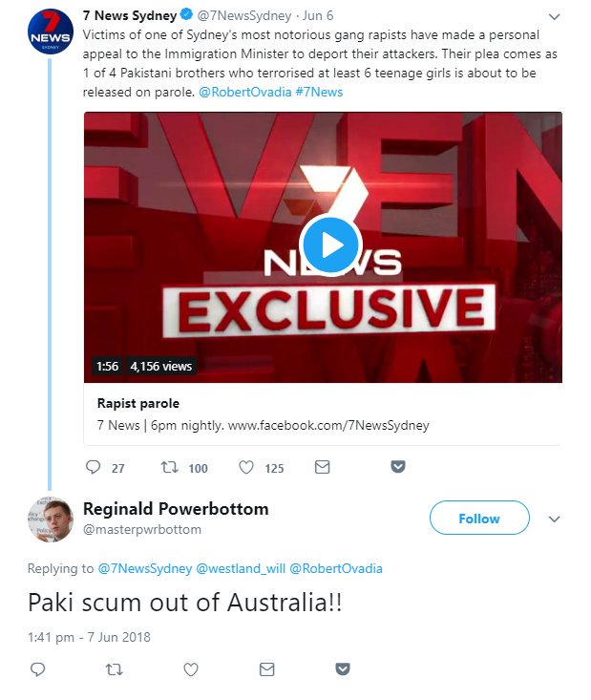Message Reginald's reply using envelope icon
Image resolution: width=591 pixels, height=700 pixels.
point(266,669)
